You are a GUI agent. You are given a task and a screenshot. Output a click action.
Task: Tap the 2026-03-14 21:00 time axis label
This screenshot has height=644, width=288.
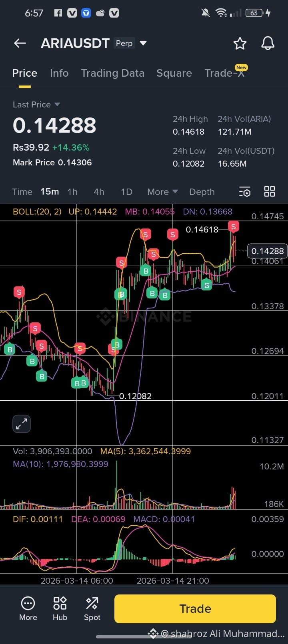click(x=173, y=580)
